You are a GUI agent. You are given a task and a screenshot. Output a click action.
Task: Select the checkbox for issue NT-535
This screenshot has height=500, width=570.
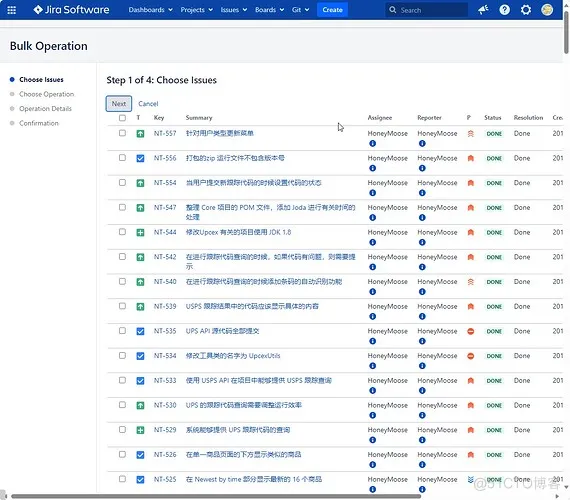click(123, 331)
